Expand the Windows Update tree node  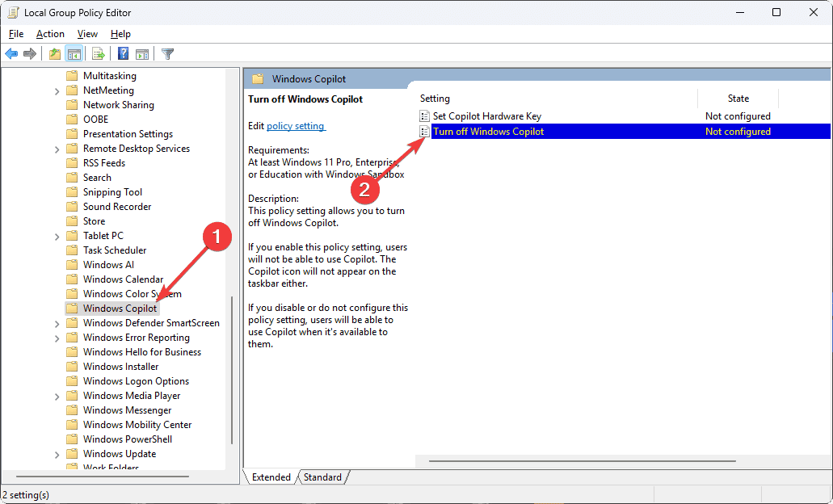(57, 455)
